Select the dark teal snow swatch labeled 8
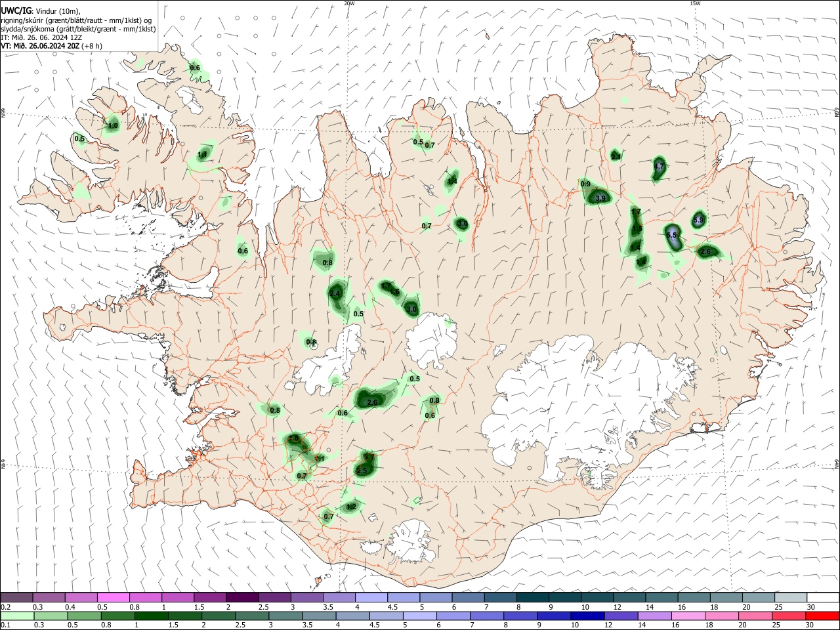The width and height of the screenshot is (840, 630). (532, 597)
